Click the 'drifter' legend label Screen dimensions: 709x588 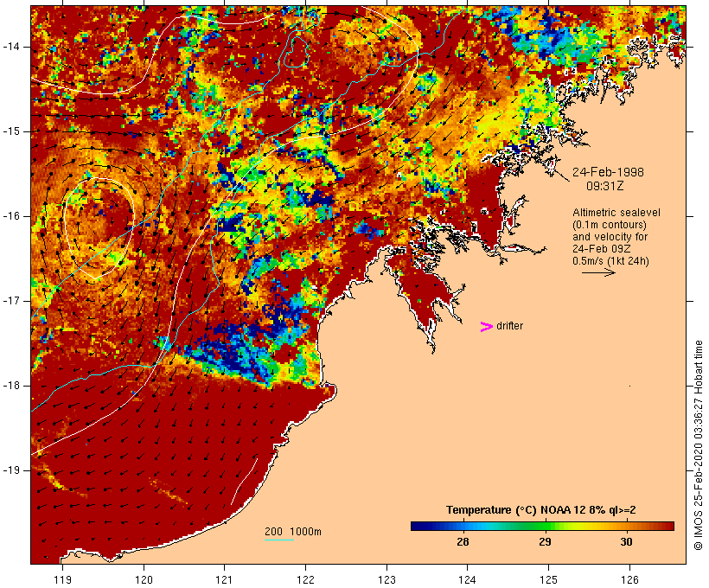coord(509,326)
